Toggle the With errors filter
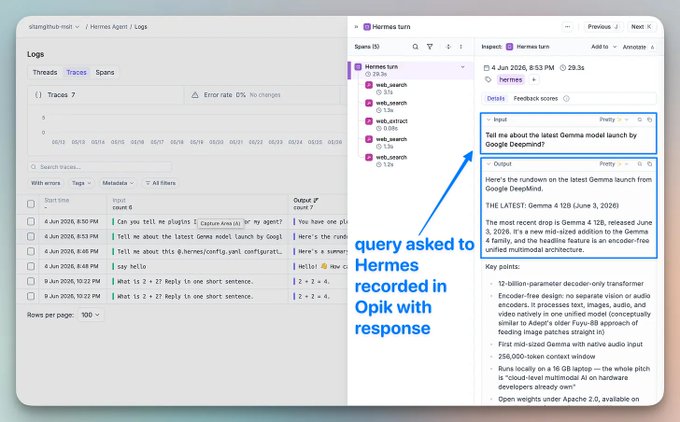 (46, 183)
